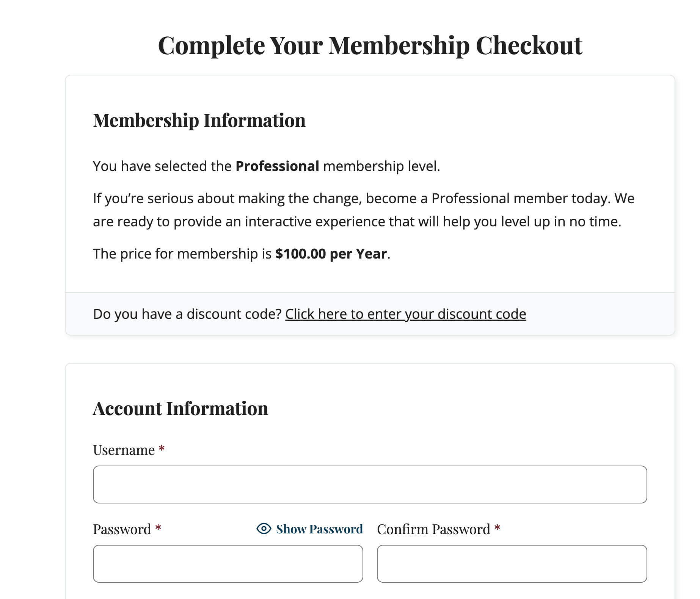Image resolution: width=700 pixels, height=599 pixels.
Task: Click here to enter your discount code
Action: click(405, 314)
